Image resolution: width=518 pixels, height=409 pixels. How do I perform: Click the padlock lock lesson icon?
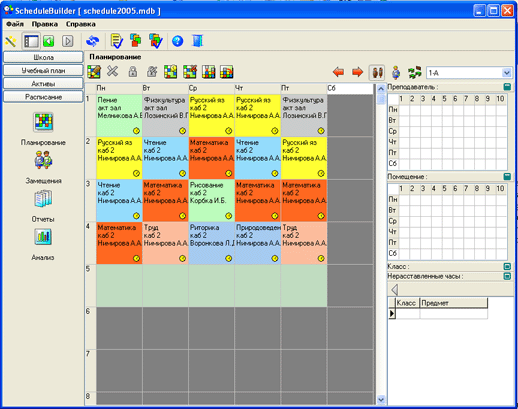click(x=133, y=71)
